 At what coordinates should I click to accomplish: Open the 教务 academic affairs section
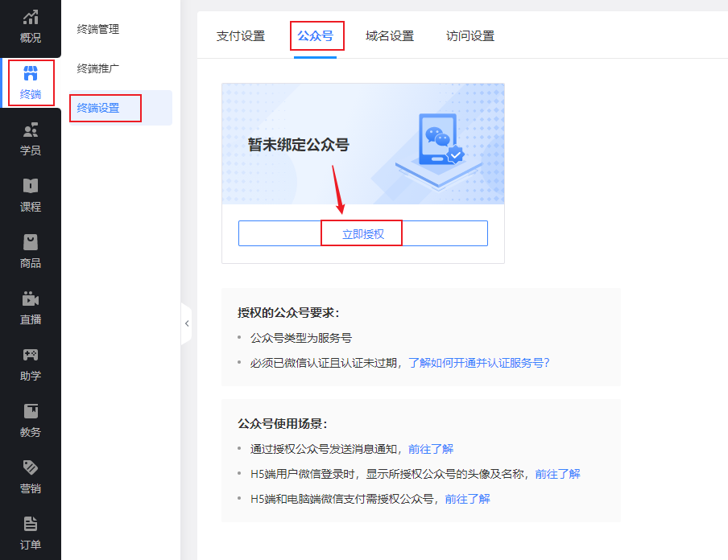[30, 421]
